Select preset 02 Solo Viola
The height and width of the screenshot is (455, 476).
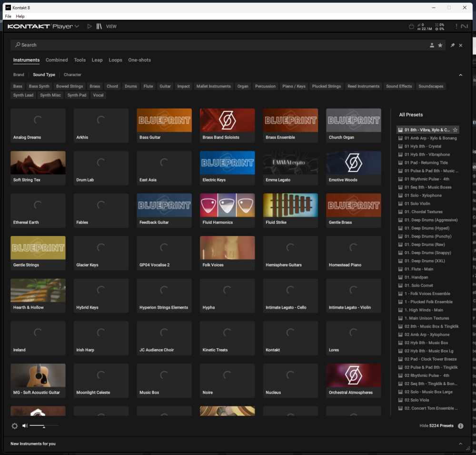tap(428, 400)
